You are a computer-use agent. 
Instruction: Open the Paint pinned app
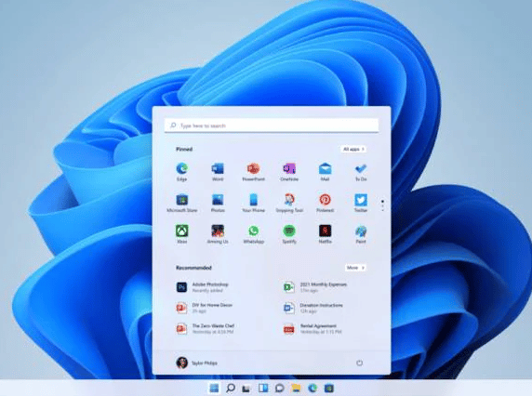361,234
